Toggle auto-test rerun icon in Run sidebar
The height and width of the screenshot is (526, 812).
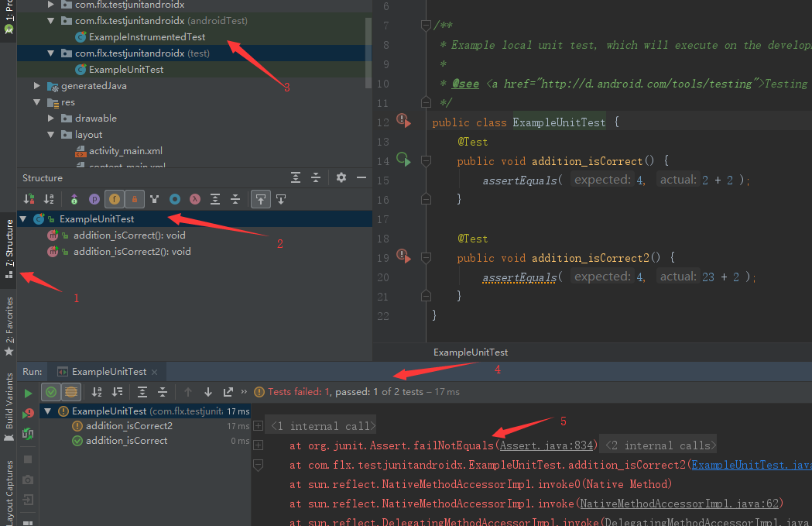point(28,434)
